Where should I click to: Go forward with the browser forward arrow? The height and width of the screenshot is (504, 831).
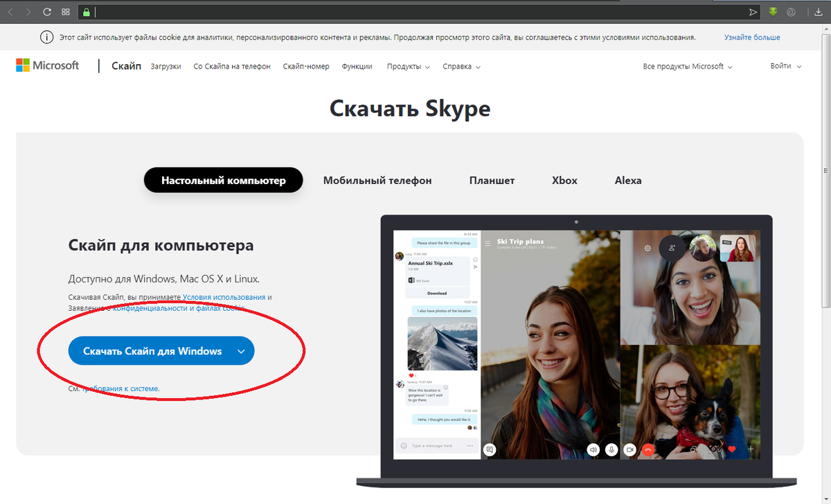coord(28,12)
